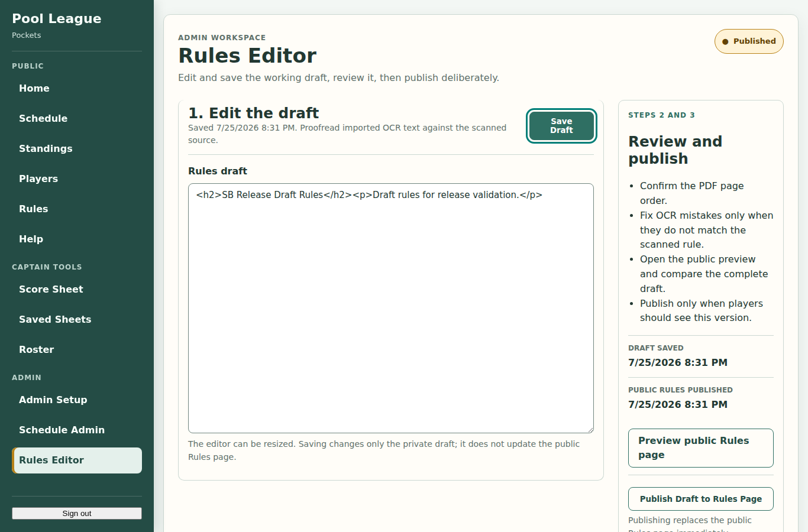Image resolution: width=808 pixels, height=532 pixels.
Task: Click the Published status badge
Action: click(749, 41)
